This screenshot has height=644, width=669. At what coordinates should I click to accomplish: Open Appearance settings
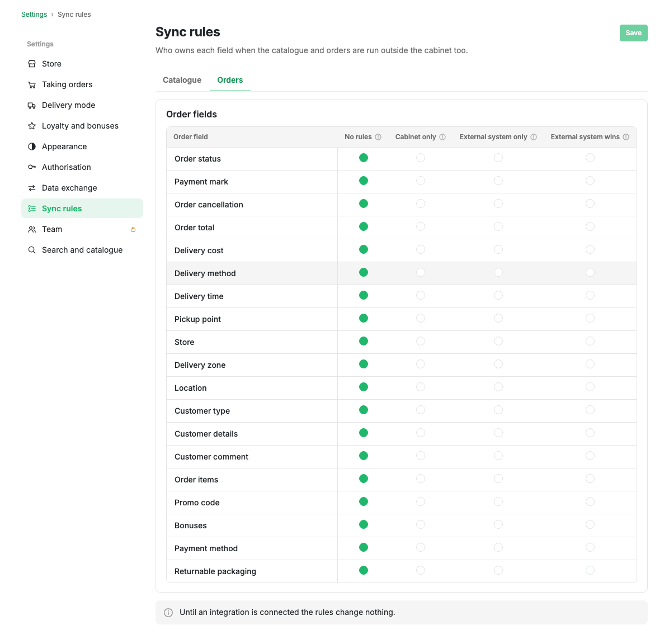pyautogui.click(x=82, y=146)
